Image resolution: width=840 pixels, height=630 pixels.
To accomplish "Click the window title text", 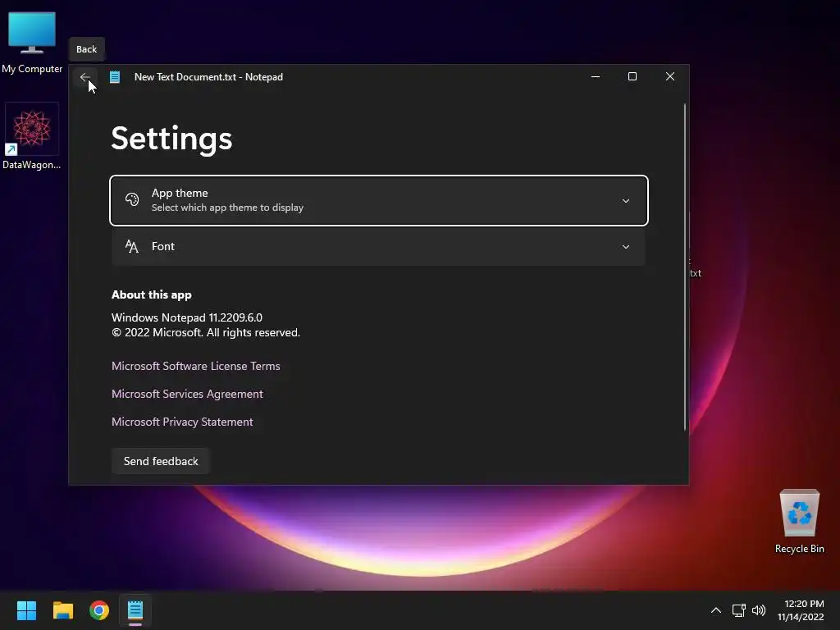I will 208,77.
